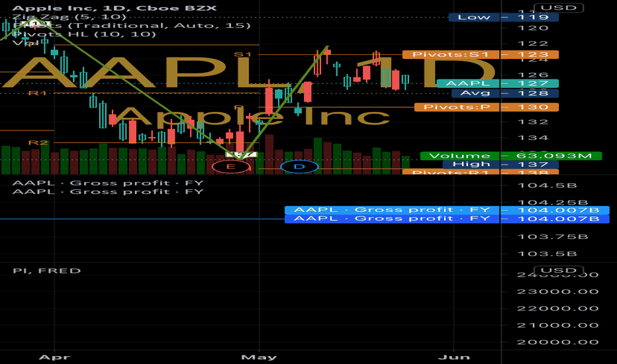Click the 103.75B axis value
This screenshot has height=364, width=617.
[553, 236]
